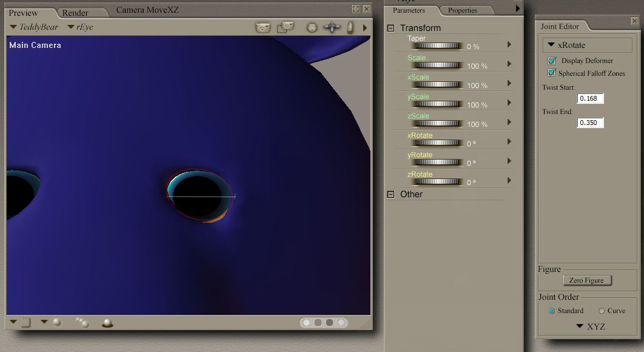Image resolution: width=644 pixels, height=352 pixels.
Task: Click the trackball rotate camera icon
Action: coord(312,28)
